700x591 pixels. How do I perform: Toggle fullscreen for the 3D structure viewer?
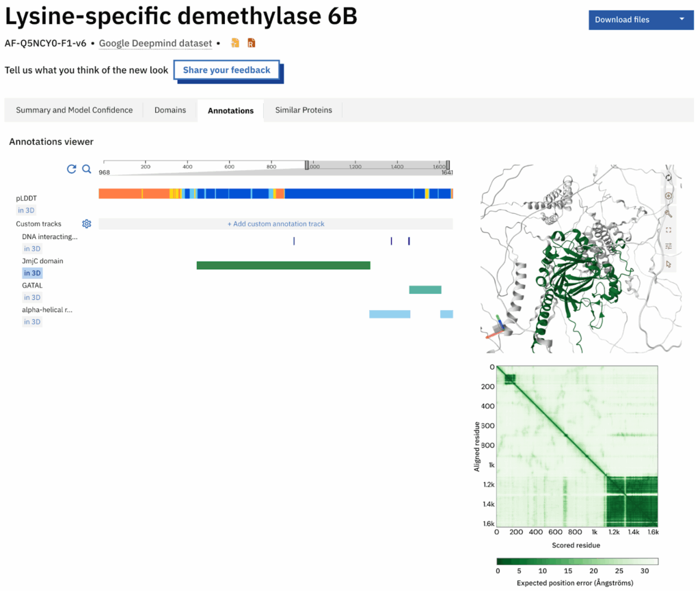point(668,230)
